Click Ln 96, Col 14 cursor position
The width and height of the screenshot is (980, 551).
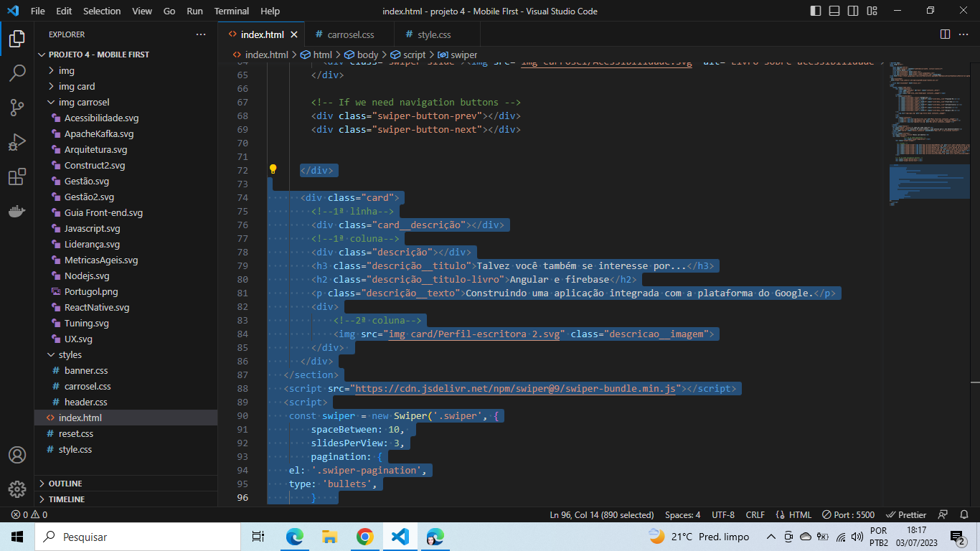(x=602, y=515)
